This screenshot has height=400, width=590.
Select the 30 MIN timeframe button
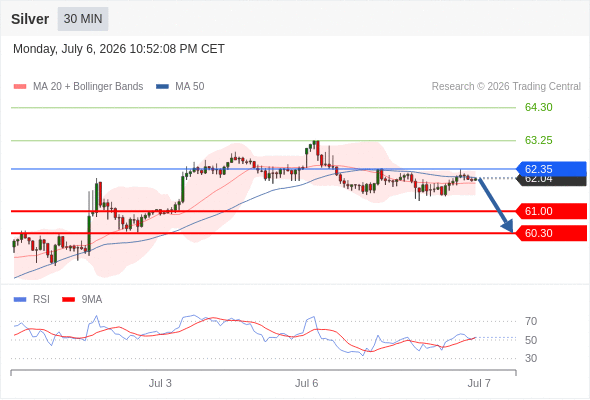tap(83, 19)
